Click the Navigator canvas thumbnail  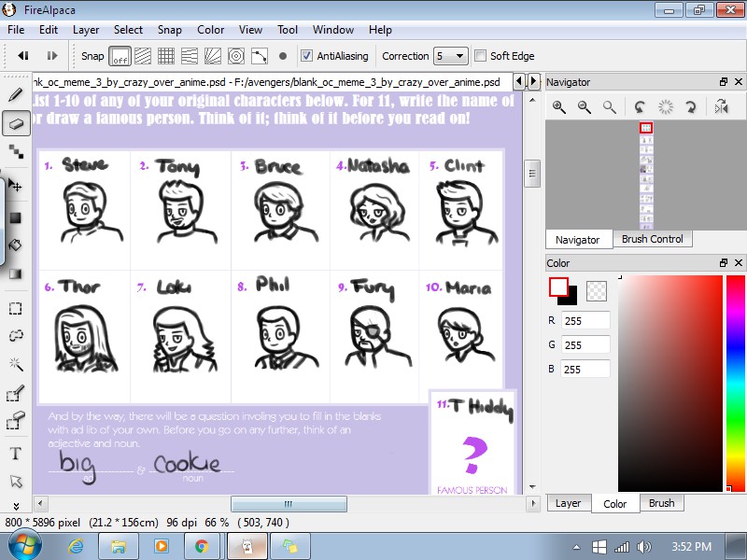(646, 175)
